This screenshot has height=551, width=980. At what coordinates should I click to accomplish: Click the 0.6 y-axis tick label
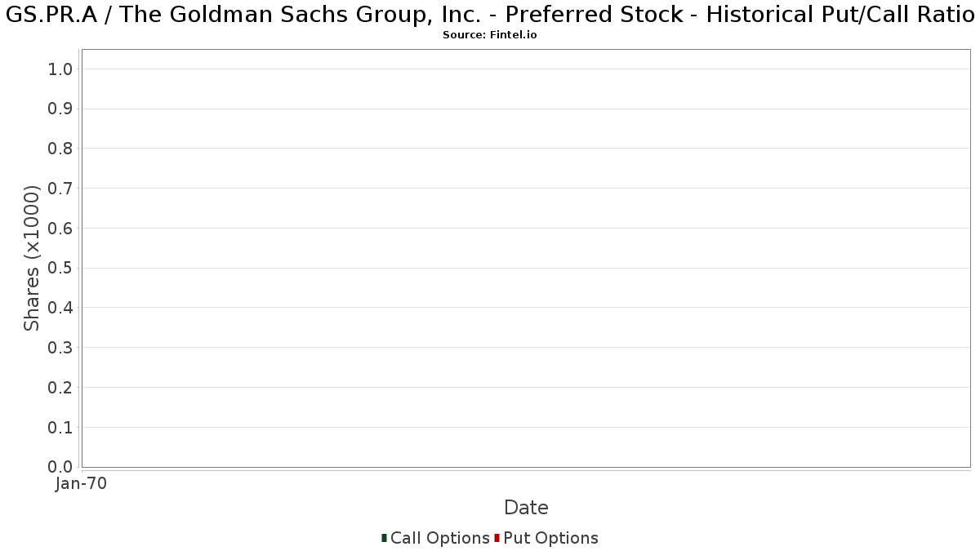[61, 229]
